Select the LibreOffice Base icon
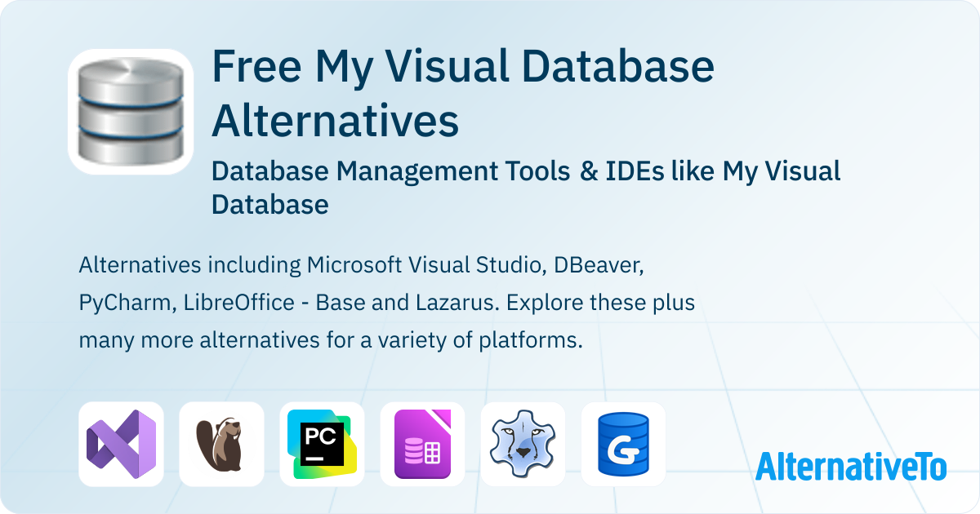This screenshot has width=980, height=514. [x=422, y=444]
